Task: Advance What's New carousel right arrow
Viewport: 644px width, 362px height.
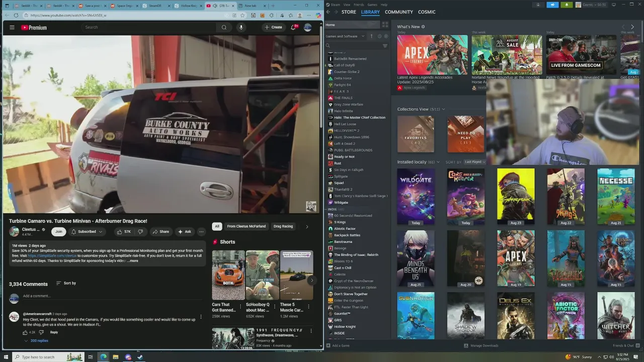Action: coord(632,27)
